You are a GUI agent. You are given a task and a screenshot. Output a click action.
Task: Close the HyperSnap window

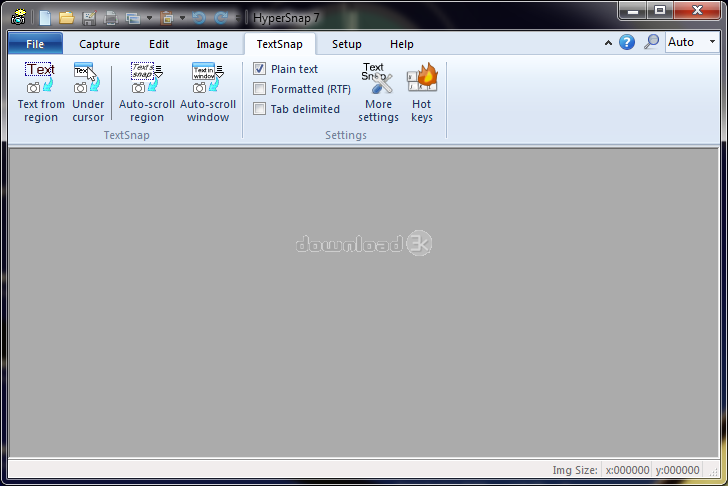697,10
